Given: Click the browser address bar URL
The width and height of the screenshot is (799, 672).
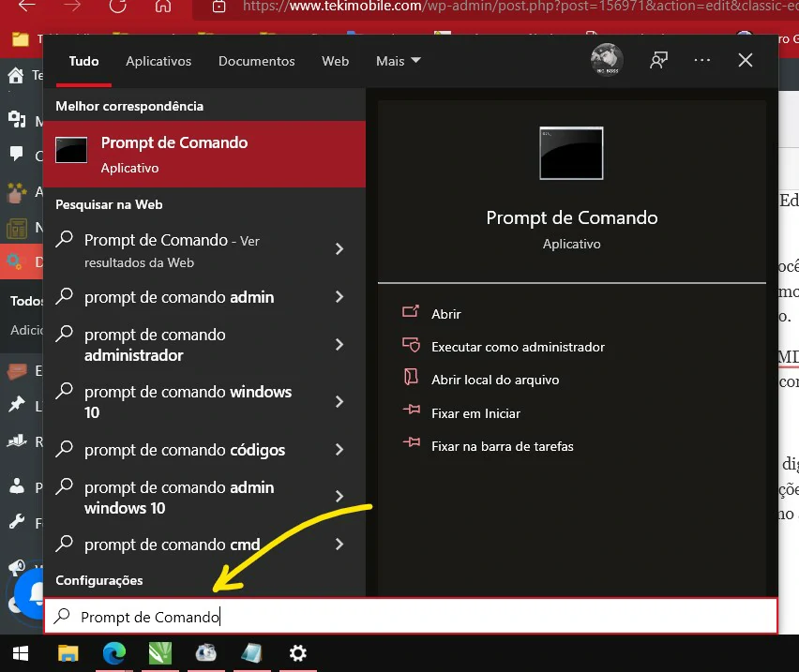Looking at the screenshot, I should tap(520, 7).
